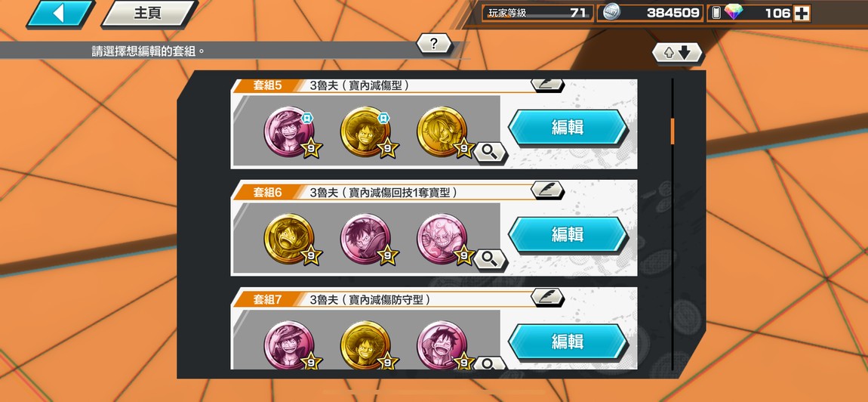Viewport: 868px width, 402px height.
Task: Open the question mark help button
Action: click(434, 43)
